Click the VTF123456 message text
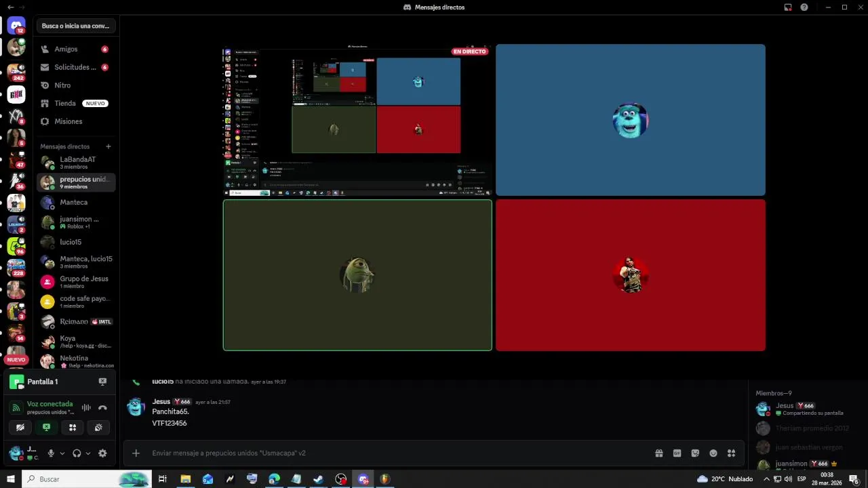Screen dimensions: 868x488 (170, 423)
